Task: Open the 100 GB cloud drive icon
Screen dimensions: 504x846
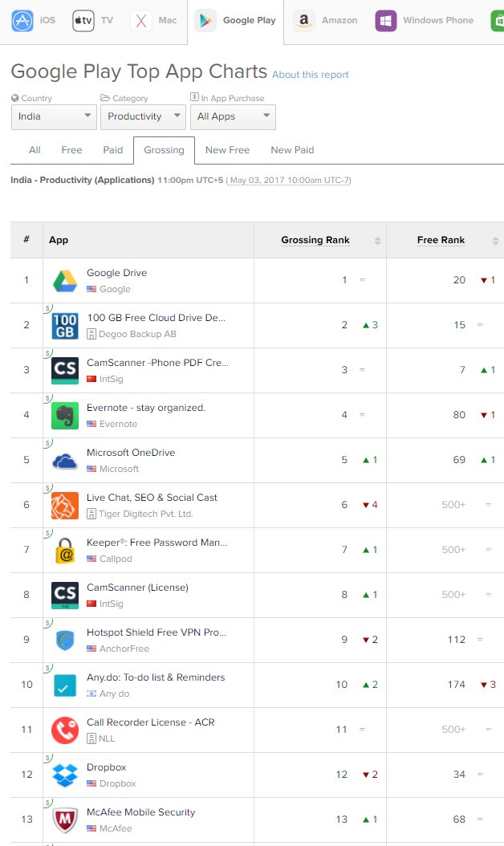Action: click(65, 325)
